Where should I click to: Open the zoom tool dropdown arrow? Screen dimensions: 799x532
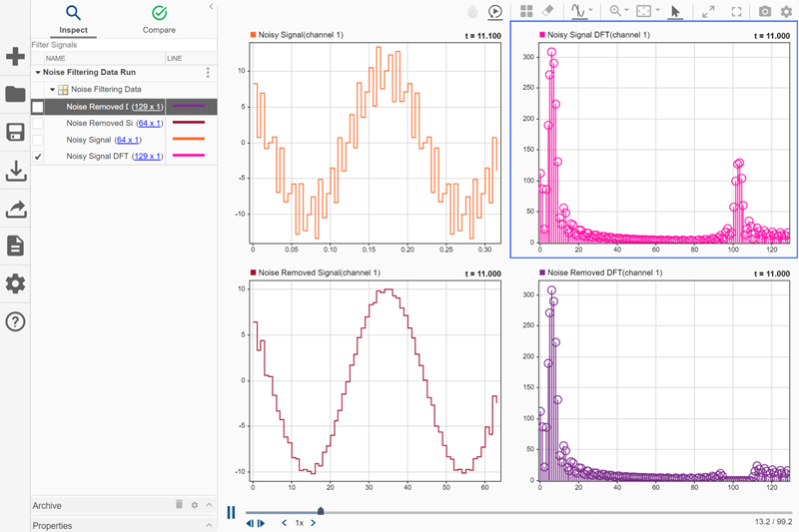click(626, 11)
